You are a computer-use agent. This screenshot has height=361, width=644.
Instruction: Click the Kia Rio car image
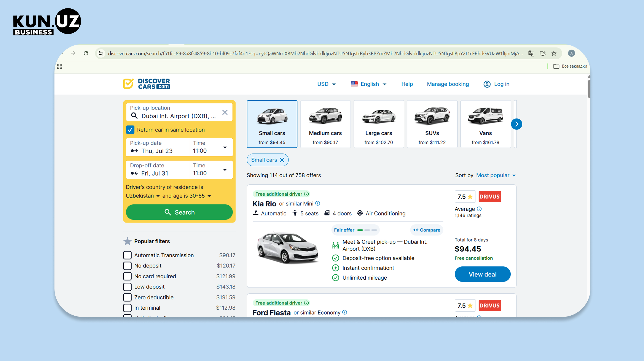click(x=288, y=247)
